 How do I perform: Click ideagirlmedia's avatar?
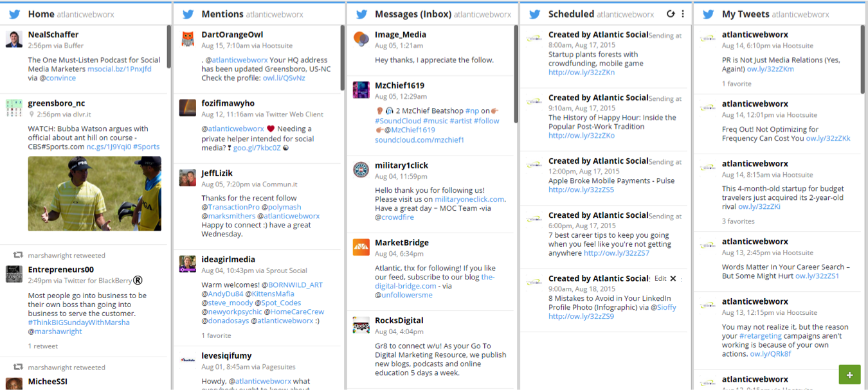coord(188,264)
